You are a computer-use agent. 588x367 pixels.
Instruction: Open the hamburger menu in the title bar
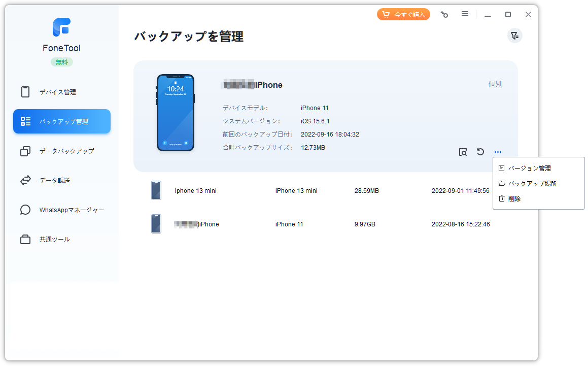coord(465,14)
